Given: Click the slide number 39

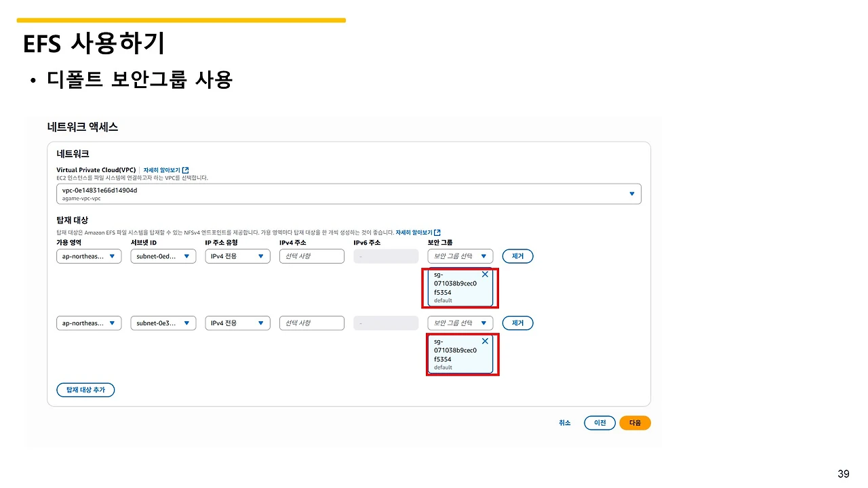Looking at the screenshot, I should [844, 474].
